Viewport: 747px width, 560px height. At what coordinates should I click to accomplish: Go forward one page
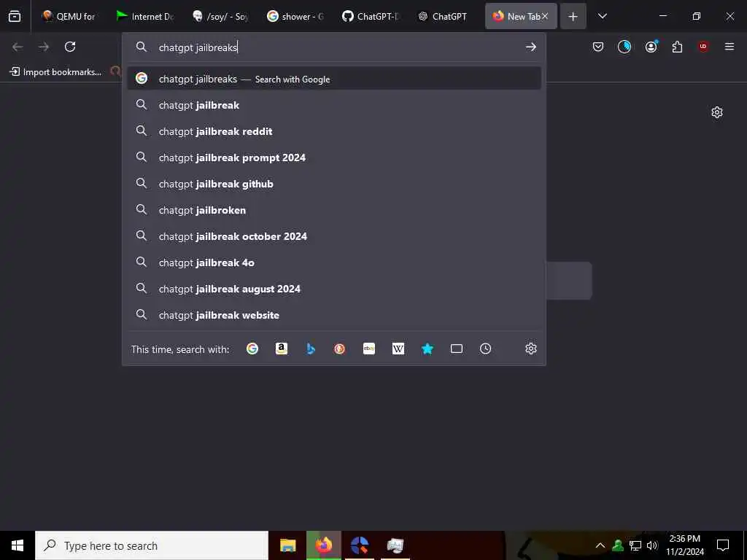tap(44, 47)
